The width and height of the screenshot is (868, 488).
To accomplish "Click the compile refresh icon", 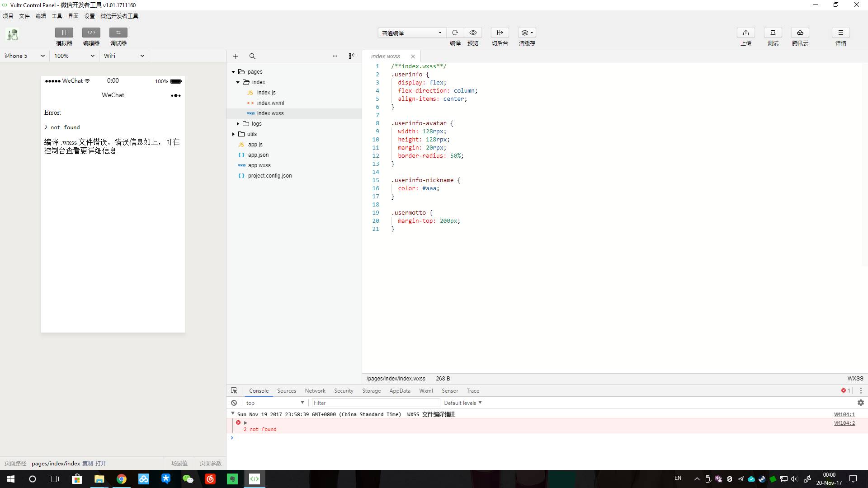I will (x=455, y=33).
